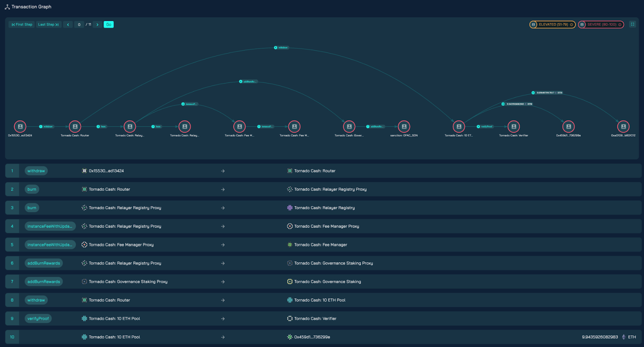The height and width of the screenshot is (347, 644).
Task: Select the sanction: OFAC_SDN graph node
Action: 404,126
